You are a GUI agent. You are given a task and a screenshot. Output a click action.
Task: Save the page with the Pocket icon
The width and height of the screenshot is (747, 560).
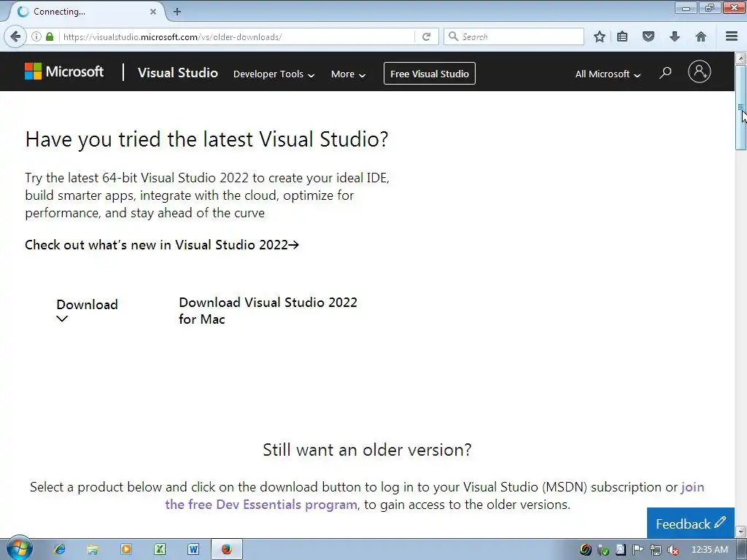pos(649,36)
